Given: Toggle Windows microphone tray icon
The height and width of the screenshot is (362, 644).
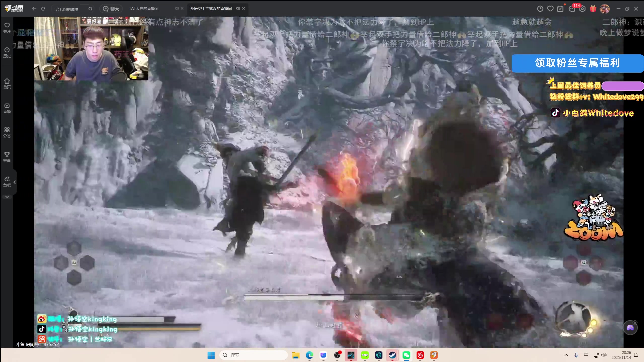Looking at the screenshot, I should (x=576, y=355).
